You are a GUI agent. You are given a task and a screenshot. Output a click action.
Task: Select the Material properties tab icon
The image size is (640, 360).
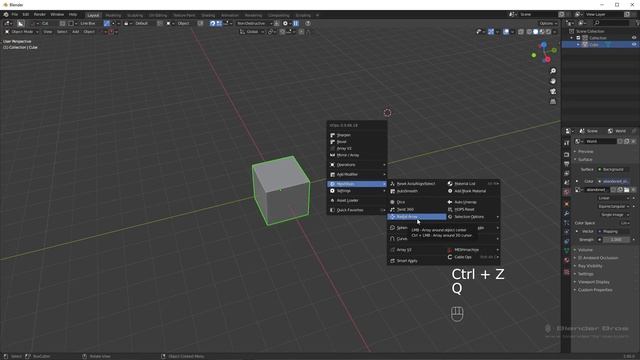coord(567,260)
